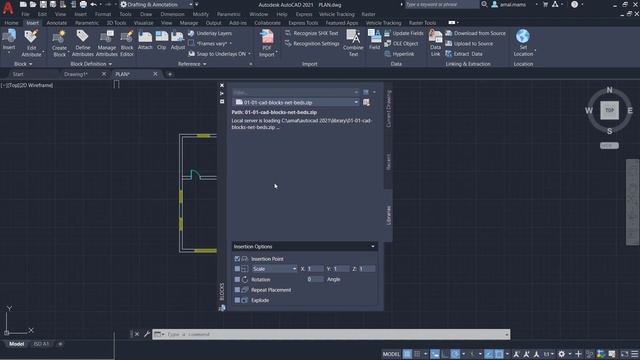Open workspace switching gear icon
The width and height of the screenshot is (640, 360).
pyautogui.click(x=562, y=354)
